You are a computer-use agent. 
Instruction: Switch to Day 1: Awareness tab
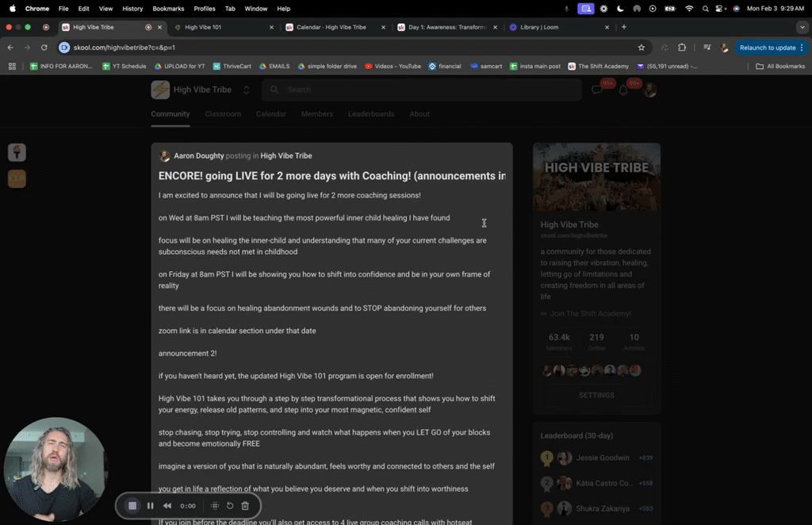pos(447,27)
